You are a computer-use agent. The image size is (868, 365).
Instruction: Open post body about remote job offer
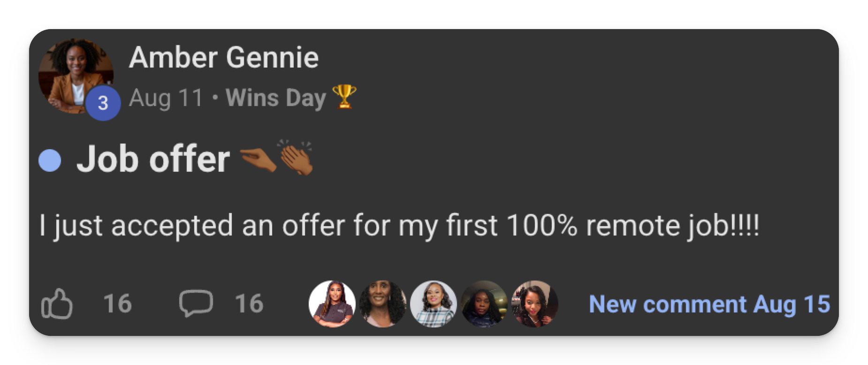(x=399, y=226)
